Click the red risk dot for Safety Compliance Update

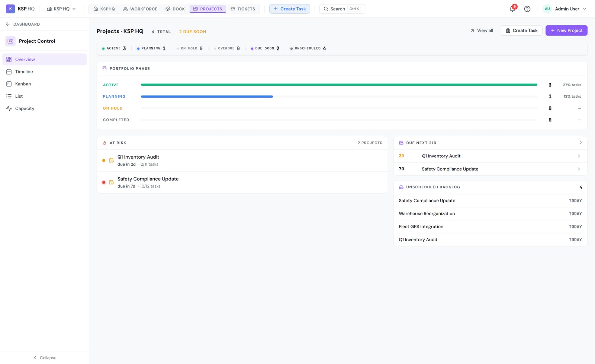point(104,182)
